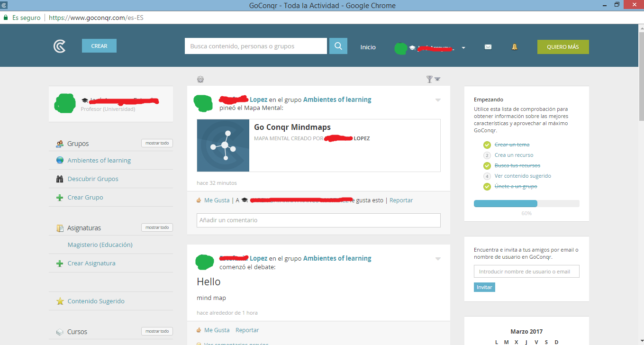Click the binoculars icon for Descubrir Grupos

[60, 179]
